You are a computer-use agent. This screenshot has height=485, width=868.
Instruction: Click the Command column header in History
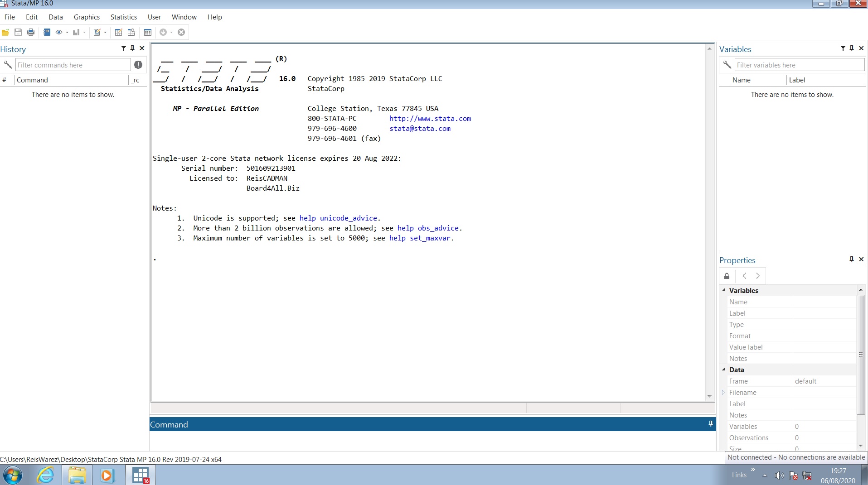click(72, 80)
